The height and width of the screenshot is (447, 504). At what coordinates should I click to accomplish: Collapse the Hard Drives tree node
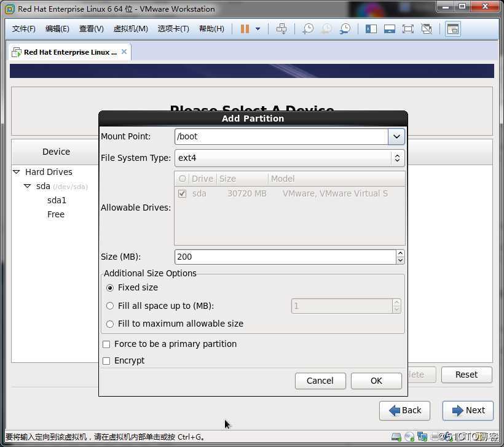click(17, 172)
